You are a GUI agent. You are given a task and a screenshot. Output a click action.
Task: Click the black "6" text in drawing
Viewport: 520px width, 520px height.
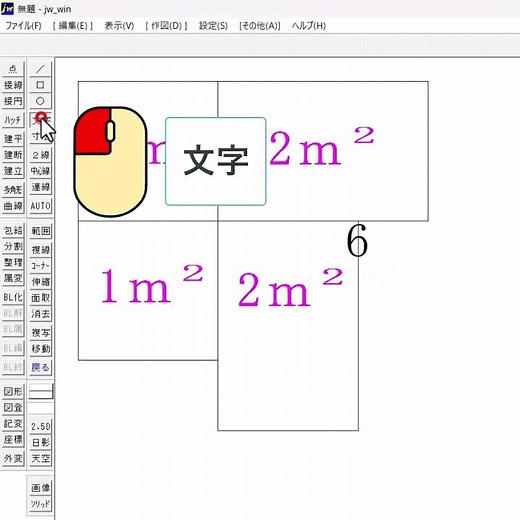[357, 240]
